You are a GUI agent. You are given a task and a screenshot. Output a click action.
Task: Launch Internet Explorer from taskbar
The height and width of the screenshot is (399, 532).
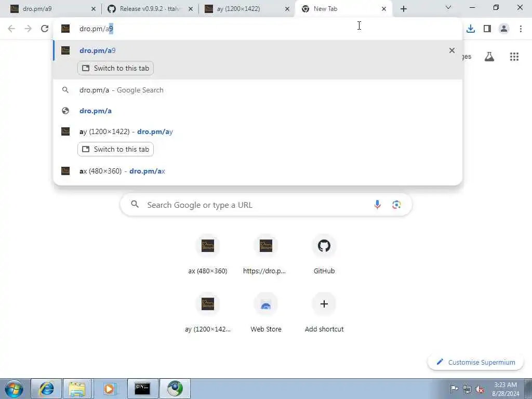tap(46, 389)
